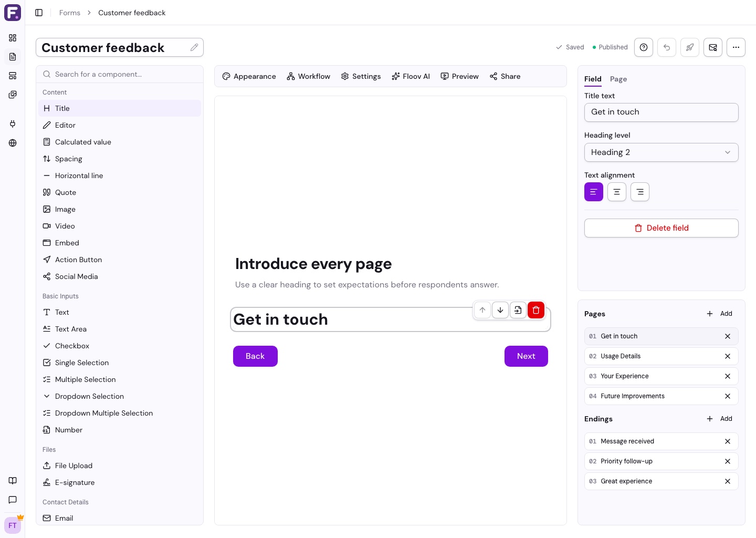This screenshot has width=756, height=538.
Task: Click the help question mark button
Action: pyautogui.click(x=644, y=47)
